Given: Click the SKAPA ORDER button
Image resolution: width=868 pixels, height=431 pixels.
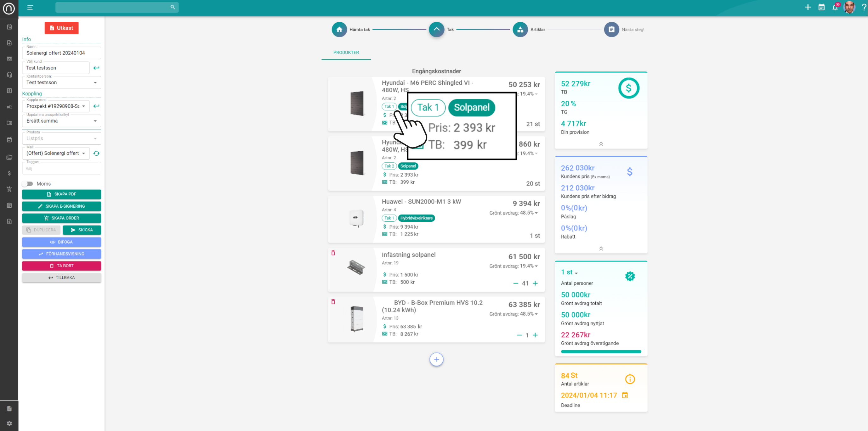Looking at the screenshot, I should 62,218.
